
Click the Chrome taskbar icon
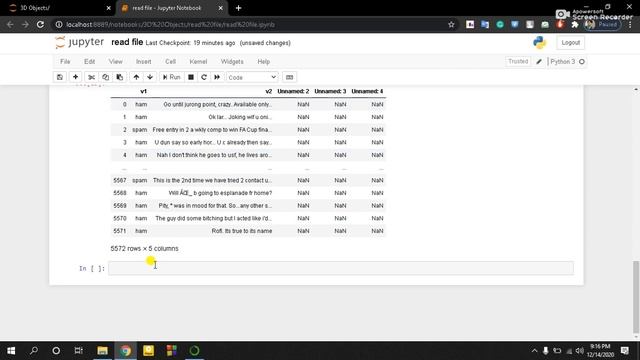click(x=126, y=351)
